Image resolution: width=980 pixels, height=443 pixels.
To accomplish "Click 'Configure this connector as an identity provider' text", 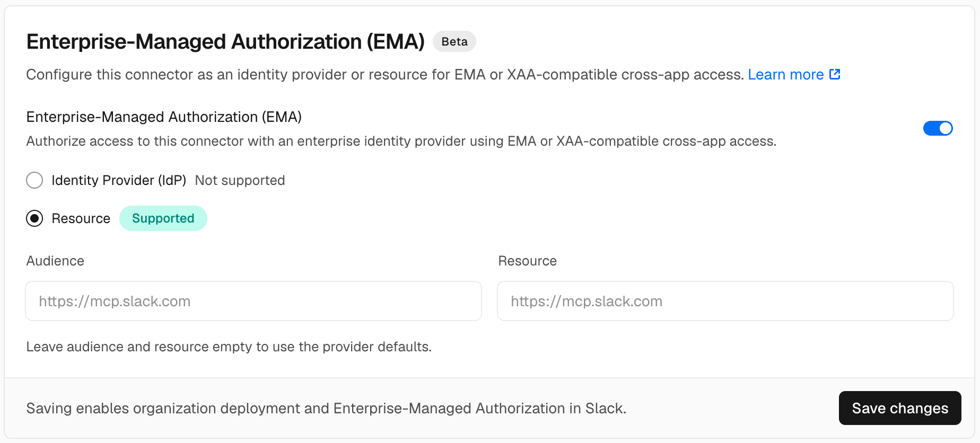I will [x=385, y=75].
